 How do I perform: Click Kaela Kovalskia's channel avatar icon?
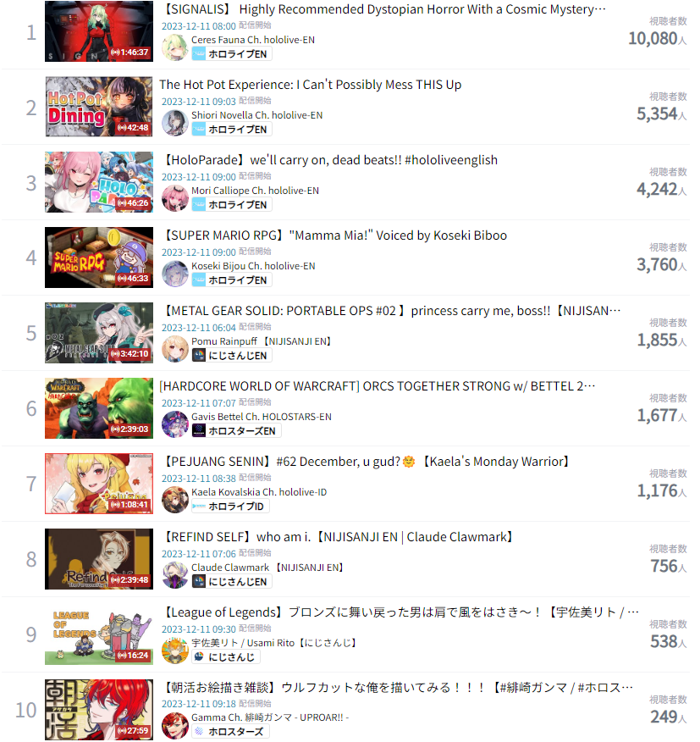[x=175, y=499]
